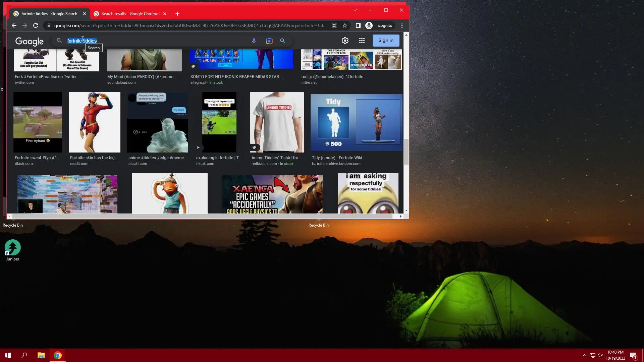This screenshot has width=644, height=362.
Task: Open the Google apps grid
Action: coord(362,41)
